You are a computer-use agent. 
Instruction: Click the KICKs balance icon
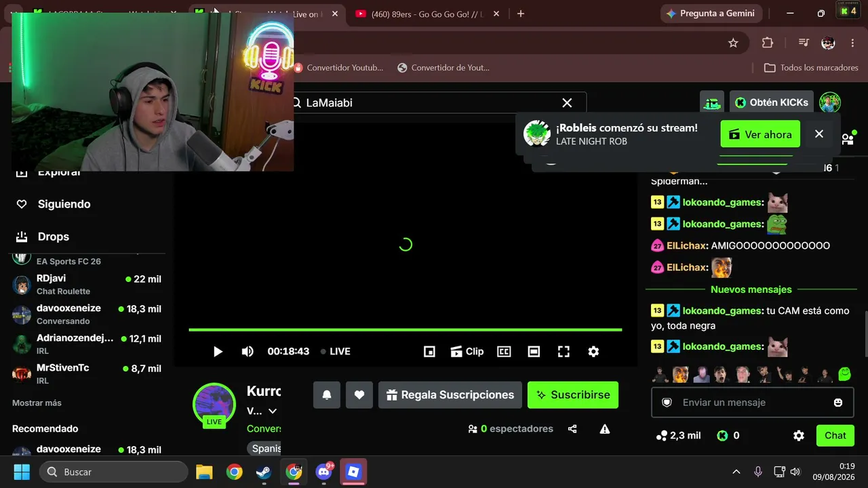tap(722, 436)
